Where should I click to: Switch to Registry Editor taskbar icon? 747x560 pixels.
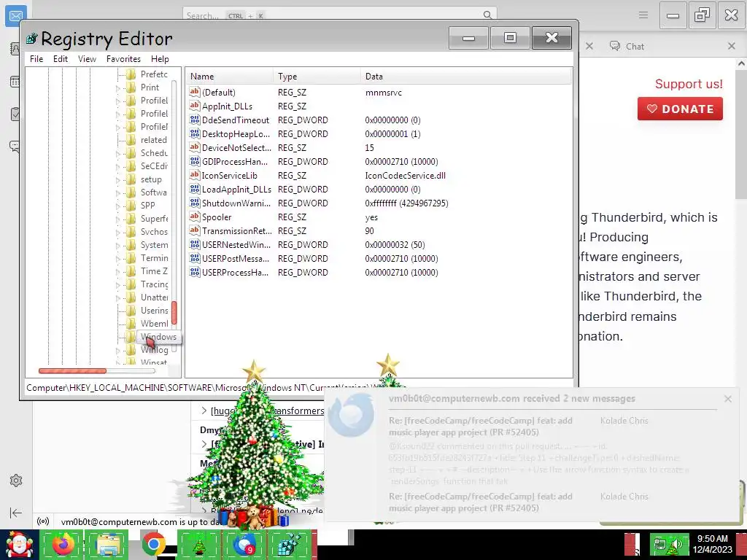[x=289, y=545]
